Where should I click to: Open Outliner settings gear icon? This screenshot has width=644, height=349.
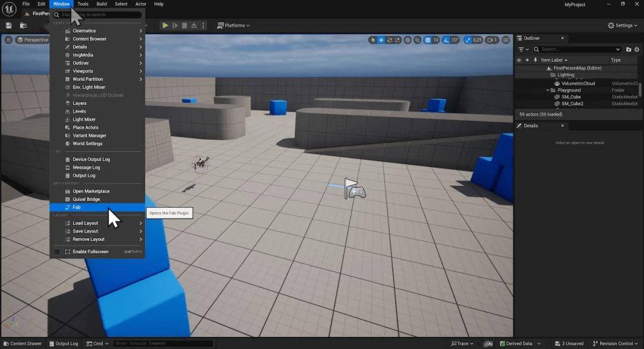pyautogui.click(x=637, y=50)
